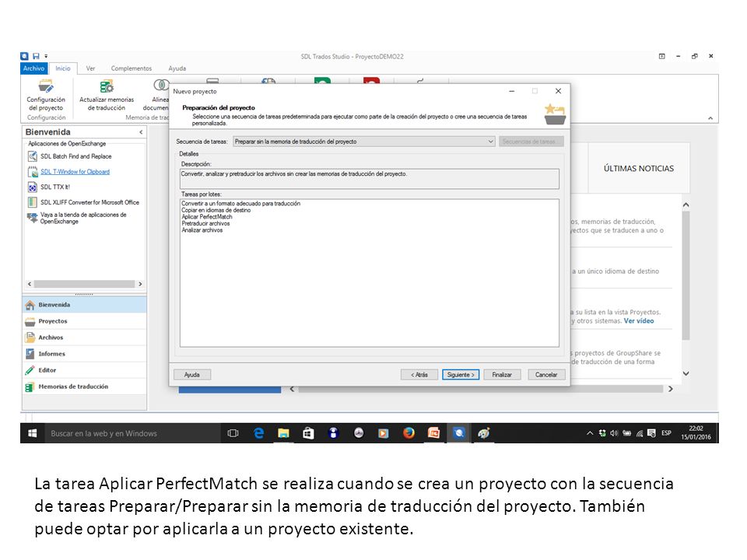
Task: Click the volume icon in the system tray
Action: point(614,433)
